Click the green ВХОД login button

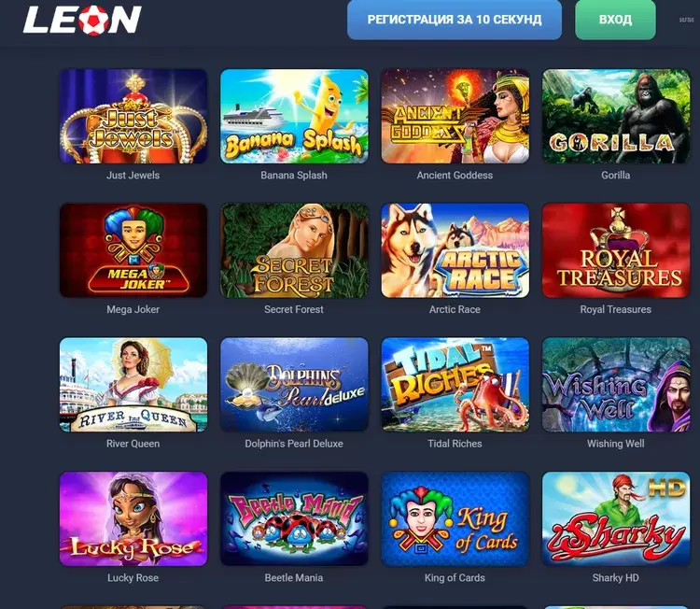[x=615, y=20]
